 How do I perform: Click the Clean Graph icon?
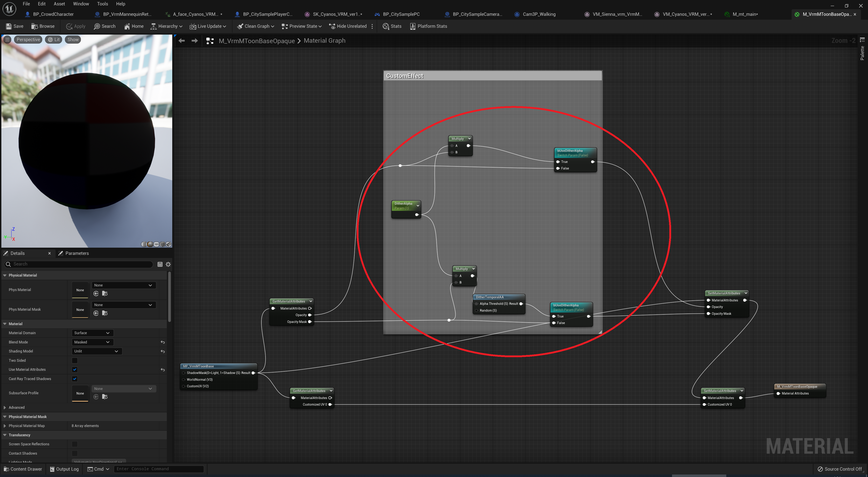240,26
